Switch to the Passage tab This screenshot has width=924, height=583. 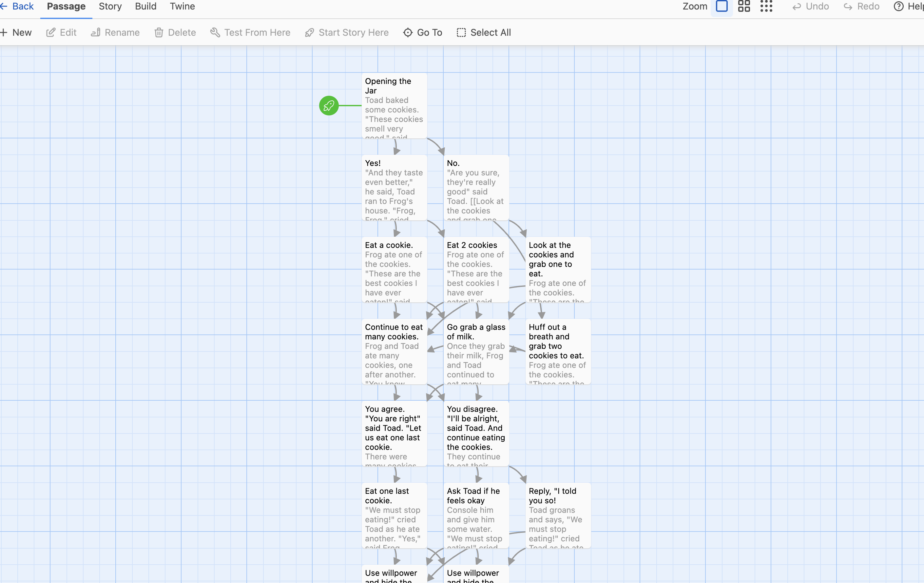point(66,7)
